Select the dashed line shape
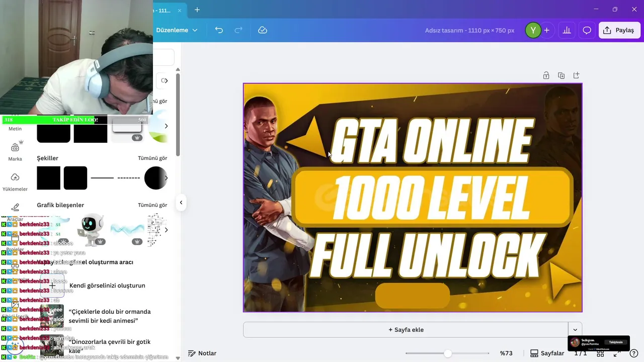 129,178
